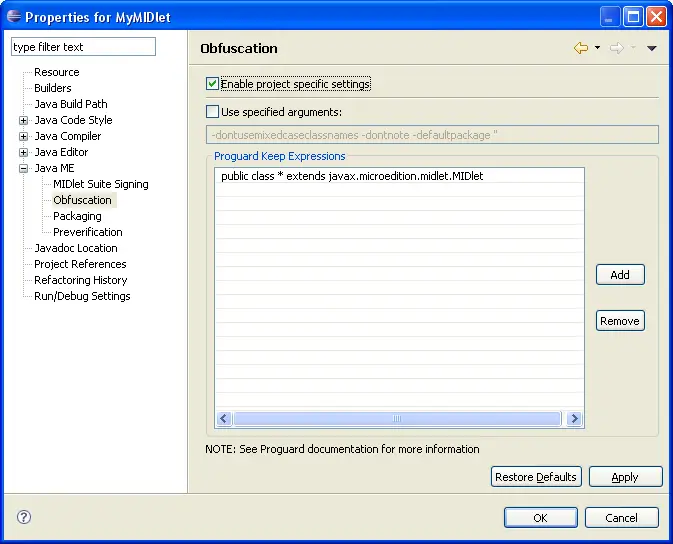Click the back navigation arrow icon

click(x=580, y=48)
